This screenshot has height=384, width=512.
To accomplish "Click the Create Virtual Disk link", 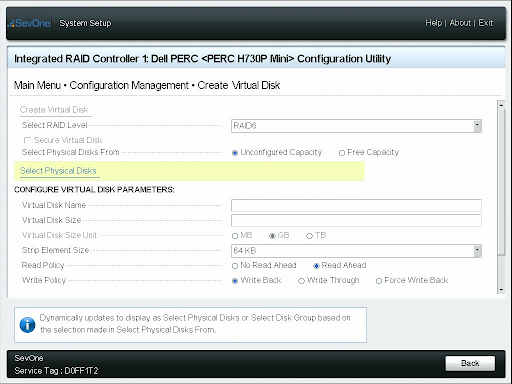I will pos(54,110).
